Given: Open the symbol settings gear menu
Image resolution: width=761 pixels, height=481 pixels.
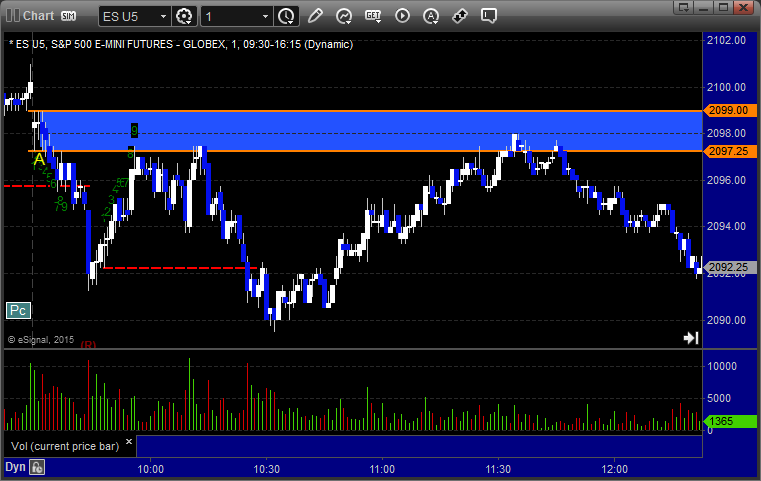Looking at the screenshot, I should tap(184, 17).
